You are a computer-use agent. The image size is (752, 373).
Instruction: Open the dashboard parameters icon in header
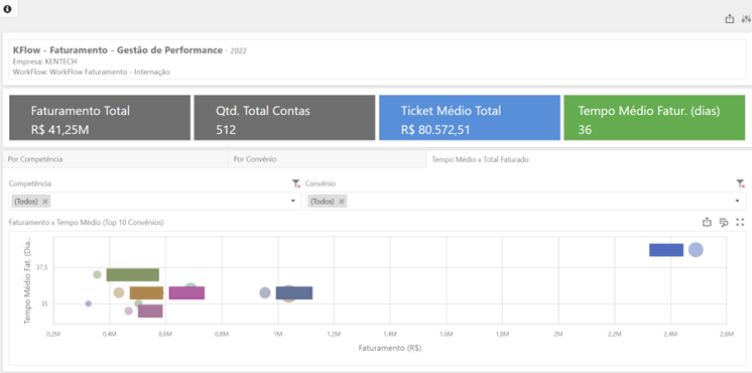746,19
